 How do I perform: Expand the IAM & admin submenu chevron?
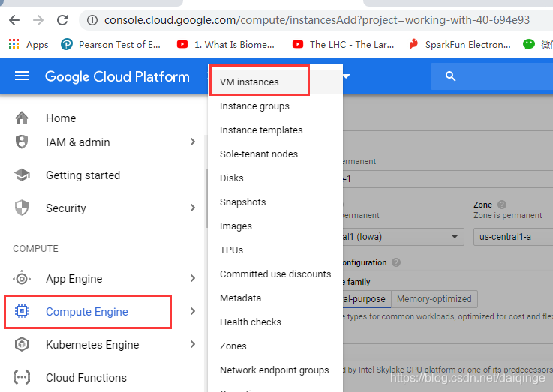(193, 142)
